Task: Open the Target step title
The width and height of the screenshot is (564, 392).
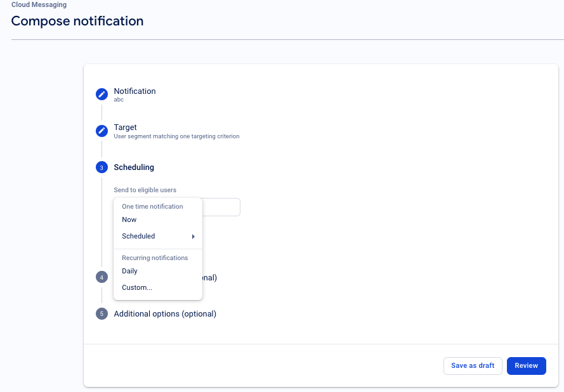Action: (x=125, y=127)
